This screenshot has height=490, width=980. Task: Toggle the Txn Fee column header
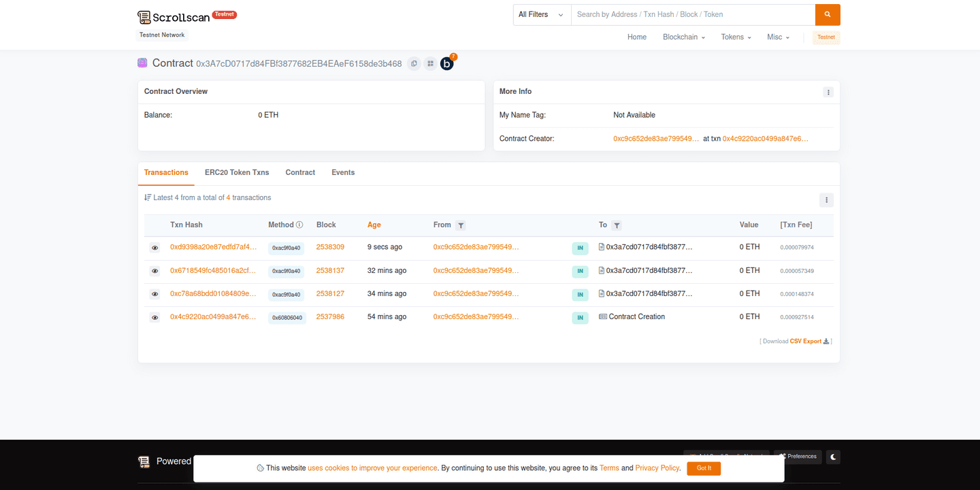point(796,225)
